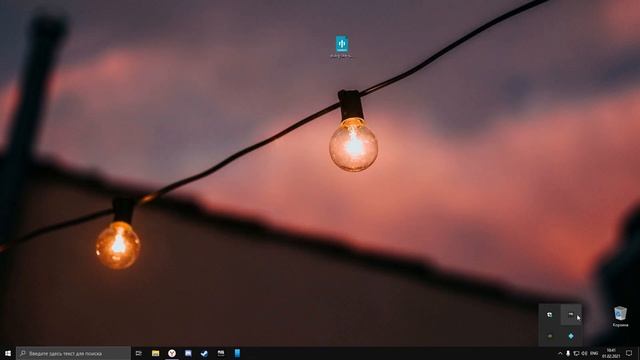
Task: Open the blue window app on taskbar
Action: coord(188,353)
